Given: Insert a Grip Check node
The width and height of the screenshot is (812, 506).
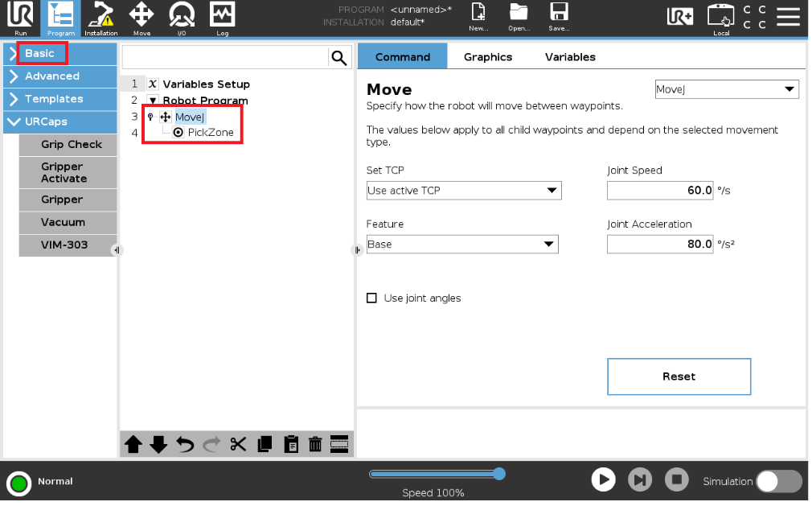Looking at the screenshot, I should [x=68, y=145].
